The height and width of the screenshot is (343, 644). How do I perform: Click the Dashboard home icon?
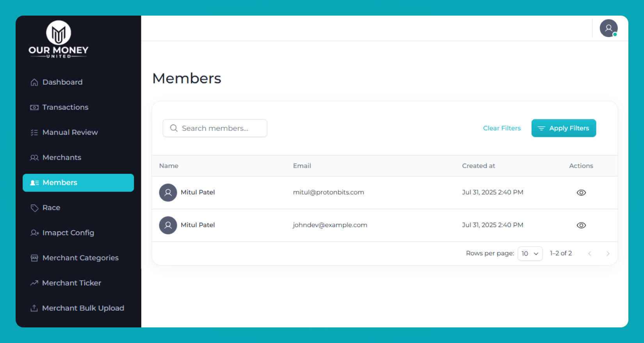34,82
